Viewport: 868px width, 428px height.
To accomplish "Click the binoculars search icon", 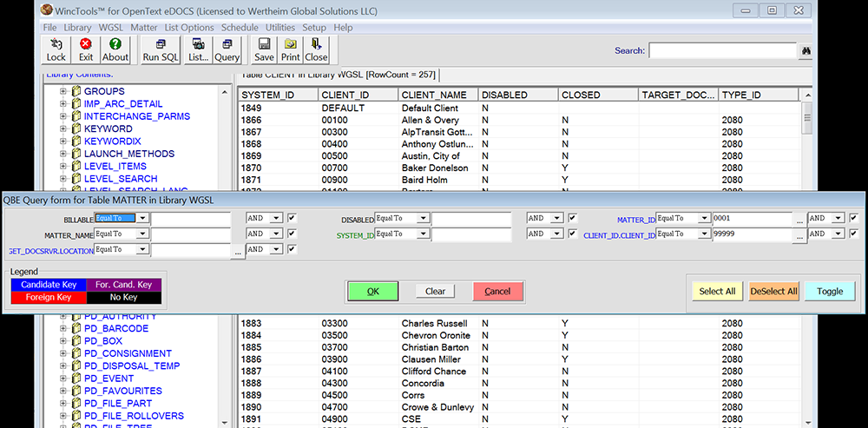I will tap(806, 50).
